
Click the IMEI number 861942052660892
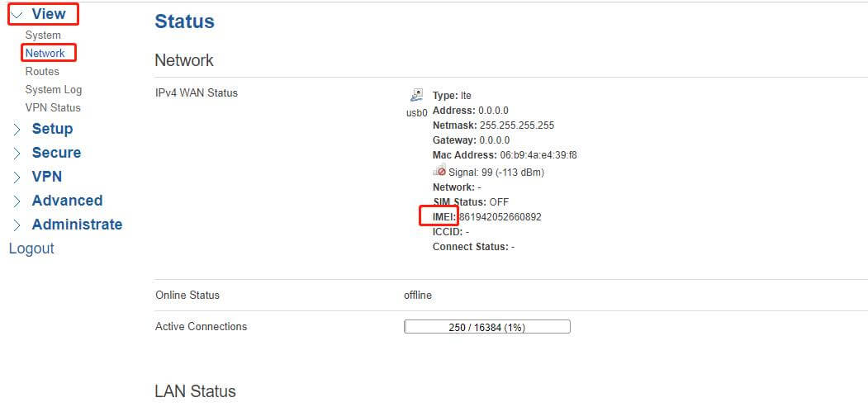(x=500, y=217)
